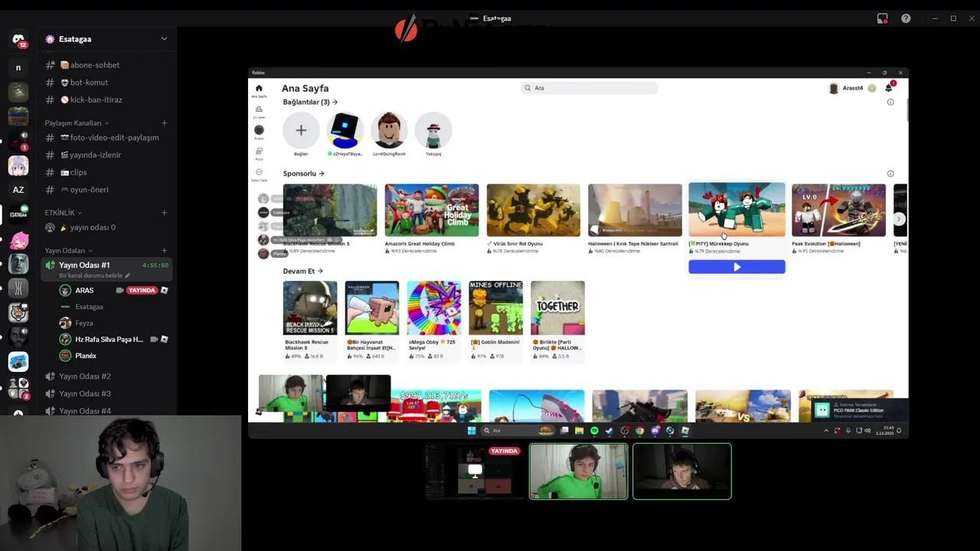Open Roblox notifications bell icon
980x551 pixels.
889,88
